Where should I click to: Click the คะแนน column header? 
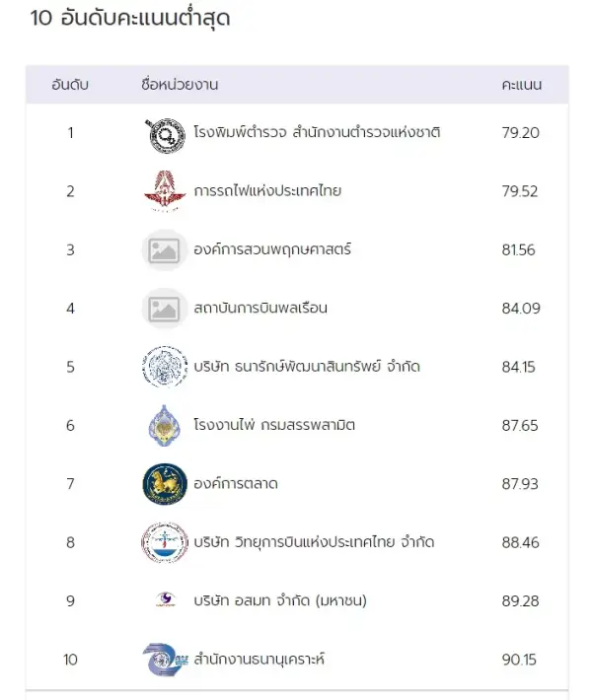(521, 85)
